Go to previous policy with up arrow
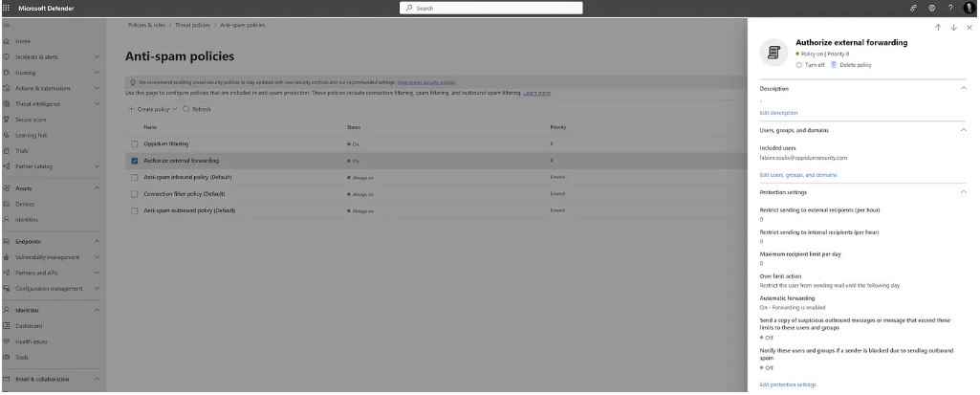 coord(938,28)
